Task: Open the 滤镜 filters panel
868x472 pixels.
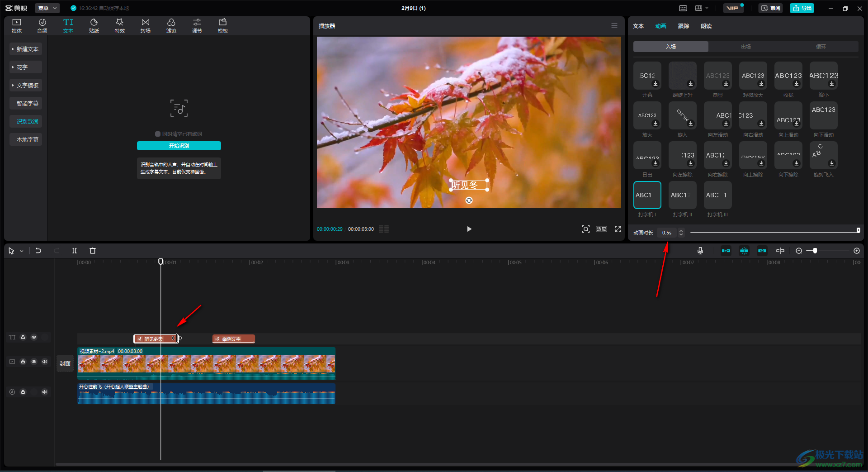Action: (171, 26)
